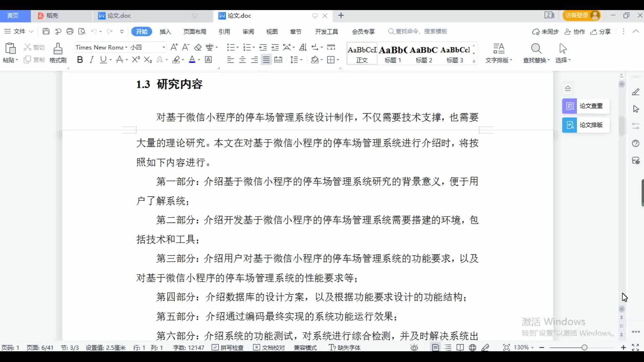Click the Paste clipboard icon

(x=10, y=49)
